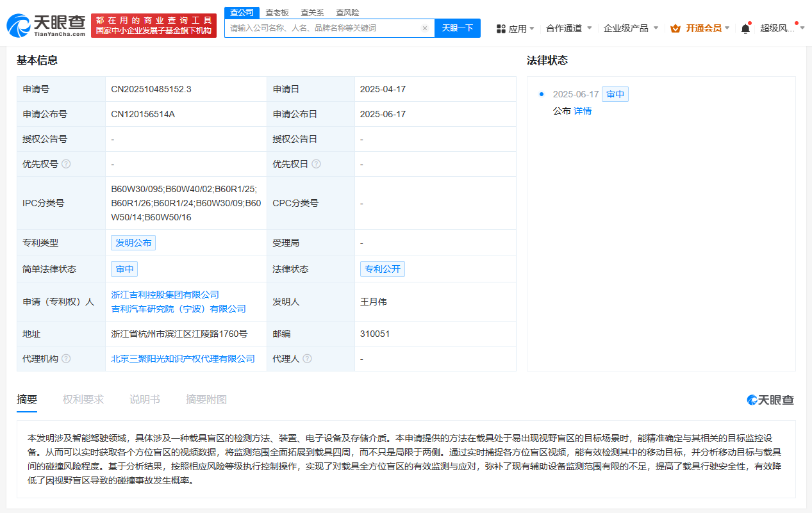Expand the 企业级产品 dropdown menu
Screen dimensions: 812x513
click(631, 28)
